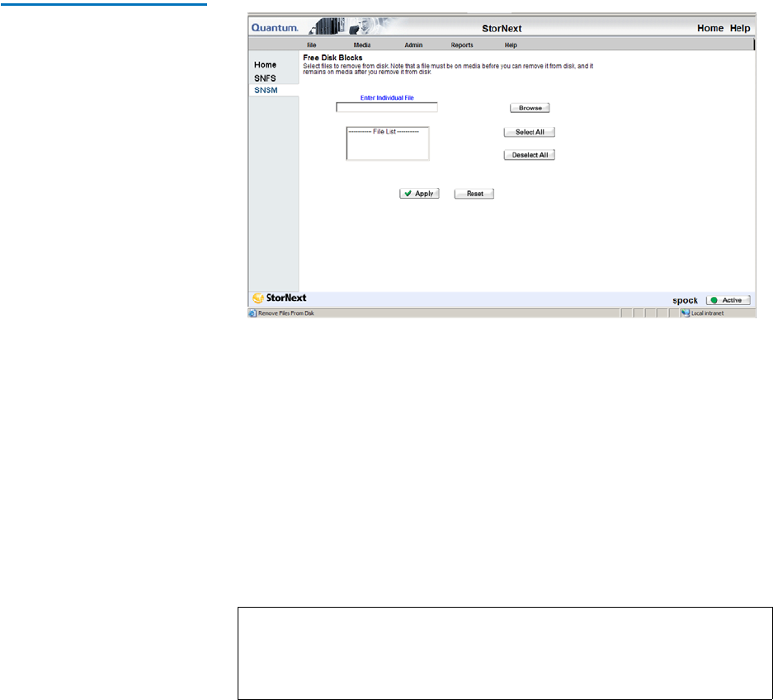
Task: Open the Reports menu
Action: point(461,45)
